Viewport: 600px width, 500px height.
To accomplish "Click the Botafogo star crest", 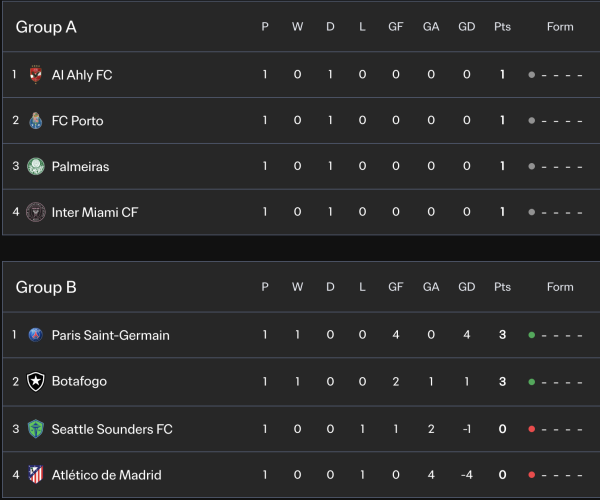I will coord(36,381).
